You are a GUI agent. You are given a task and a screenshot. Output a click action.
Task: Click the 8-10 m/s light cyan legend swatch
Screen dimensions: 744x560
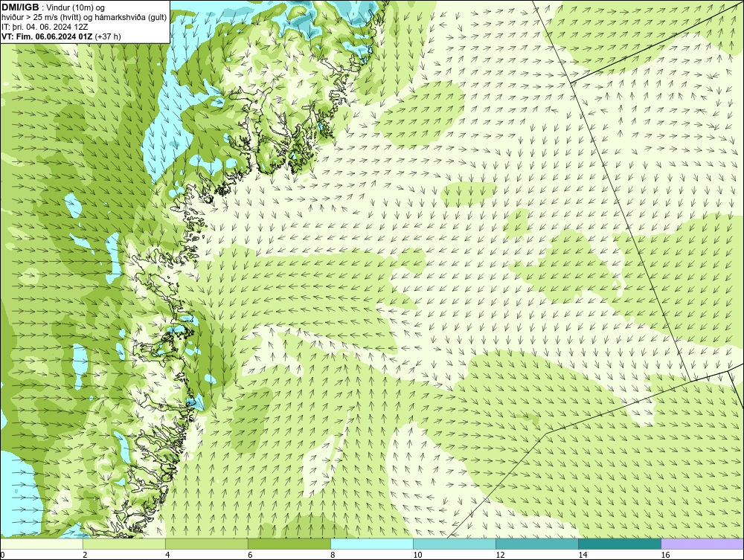(x=372, y=544)
